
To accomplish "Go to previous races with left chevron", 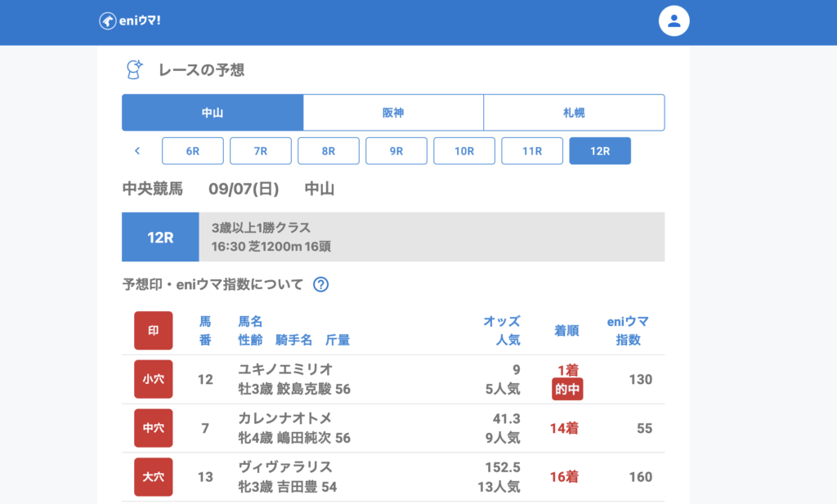I will click(x=137, y=151).
